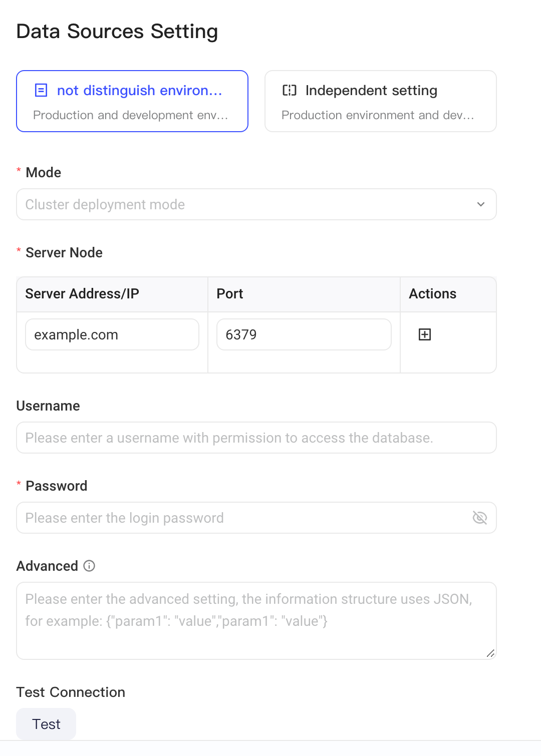Click the 'Password' field label

[57, 486]
